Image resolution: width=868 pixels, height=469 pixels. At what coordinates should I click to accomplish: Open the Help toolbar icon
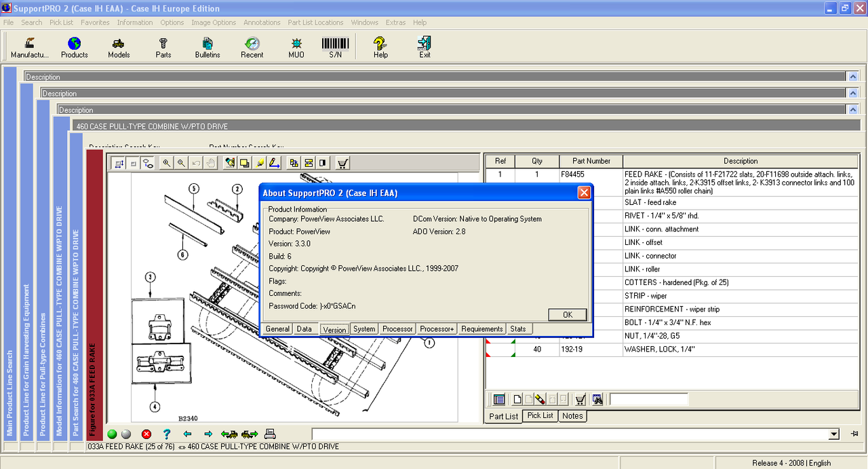(x=380, y=48)
